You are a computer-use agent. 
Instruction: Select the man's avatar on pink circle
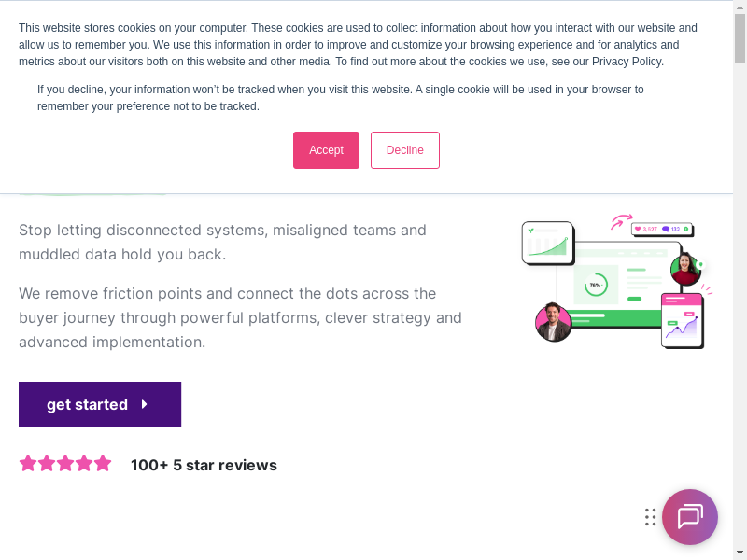553,322
